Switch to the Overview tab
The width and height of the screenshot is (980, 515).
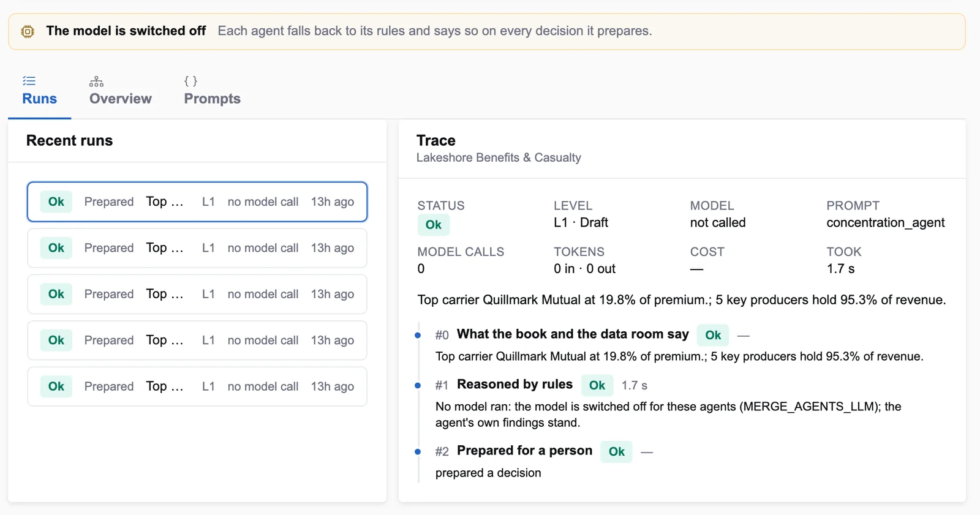[121, 91]
